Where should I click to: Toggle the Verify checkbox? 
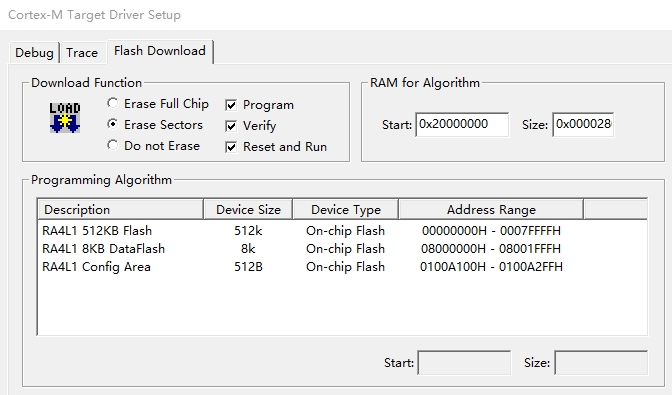(231, 126)
